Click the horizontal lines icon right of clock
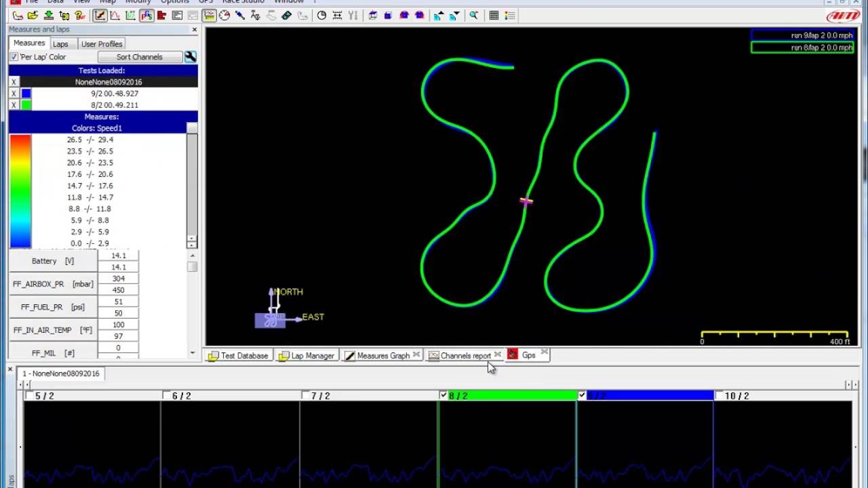 click(337, 15)
